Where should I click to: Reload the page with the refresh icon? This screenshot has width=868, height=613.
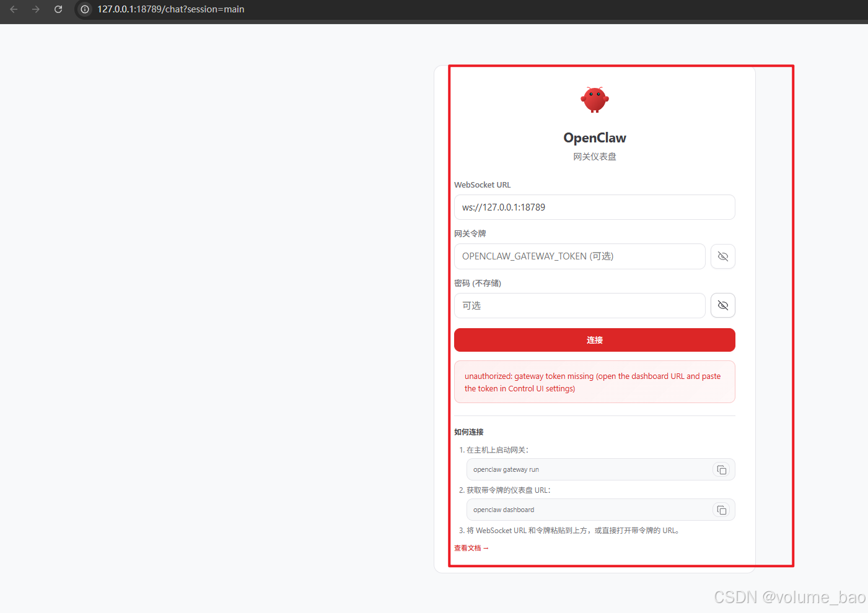pyautogui.click(x=58, y=9)
